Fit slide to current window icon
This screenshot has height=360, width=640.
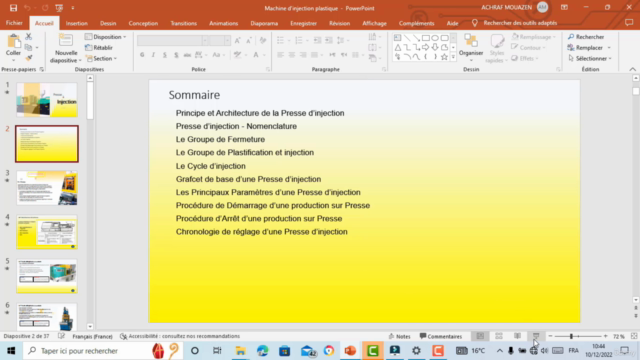634,336
